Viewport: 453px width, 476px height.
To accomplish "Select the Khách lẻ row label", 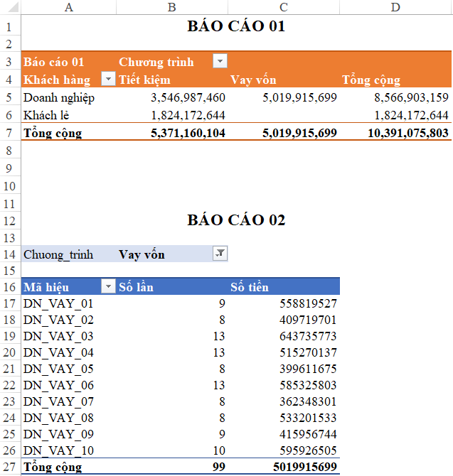I will 46,115.
